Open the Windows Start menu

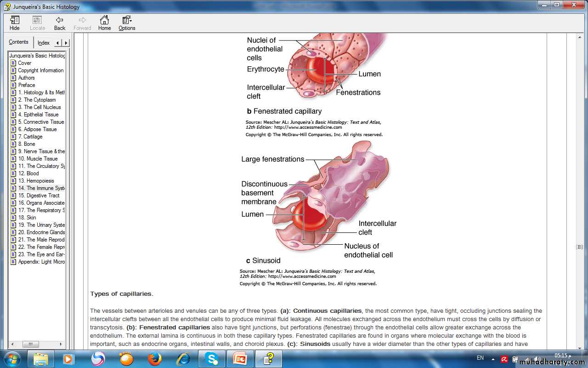click(12, 358)
